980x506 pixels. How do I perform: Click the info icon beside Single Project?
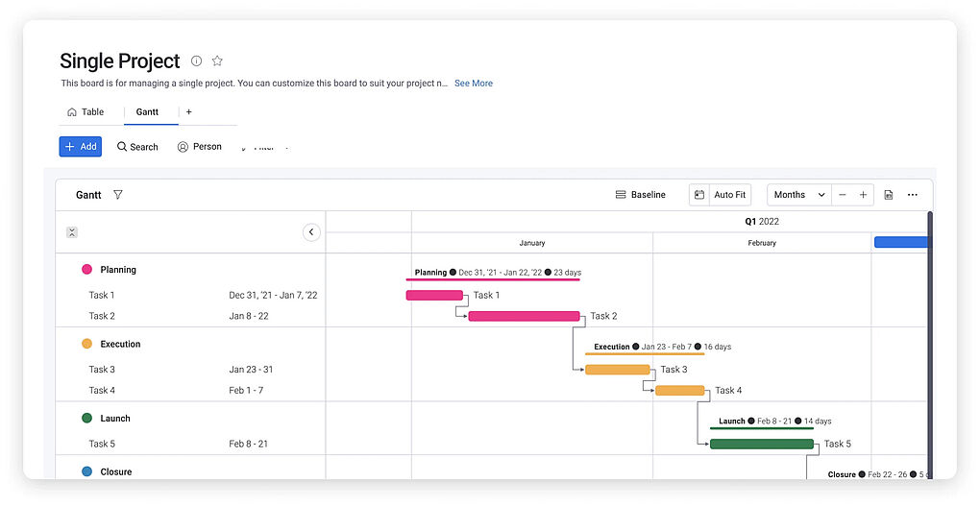[x=197, y=61]
